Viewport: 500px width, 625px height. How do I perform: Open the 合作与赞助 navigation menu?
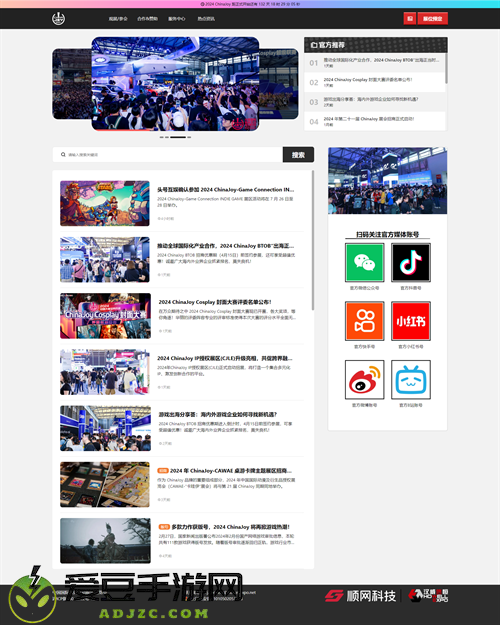point(148,19)
